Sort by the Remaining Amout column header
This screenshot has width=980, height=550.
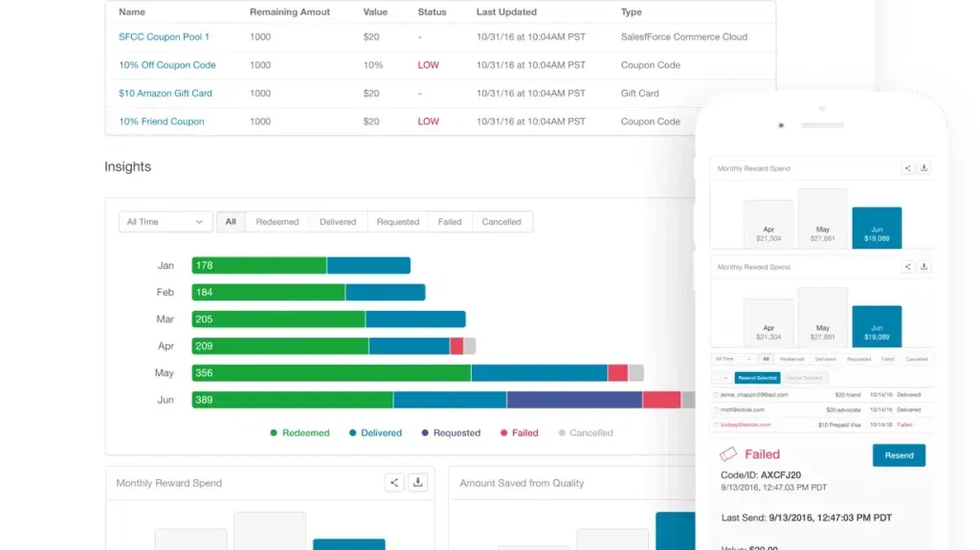point(289,11)
